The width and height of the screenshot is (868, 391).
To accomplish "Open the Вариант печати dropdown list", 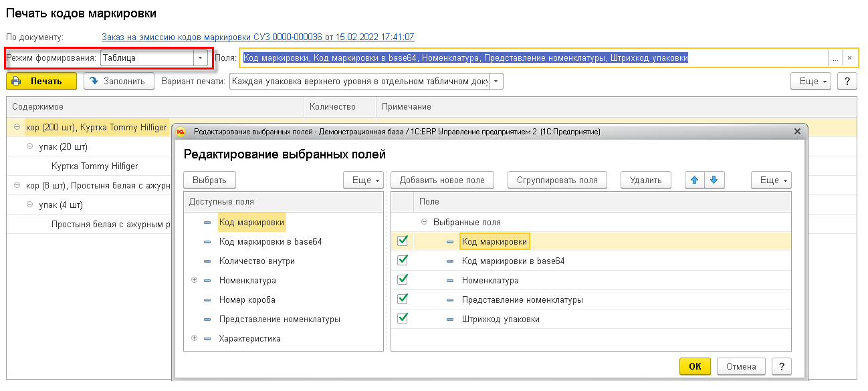I will point(496,82).
